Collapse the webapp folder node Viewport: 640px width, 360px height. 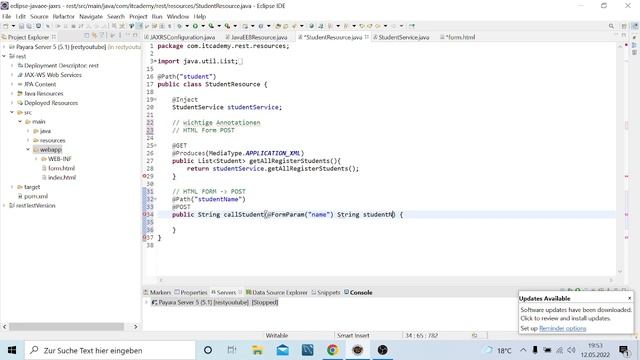(28, 149)
